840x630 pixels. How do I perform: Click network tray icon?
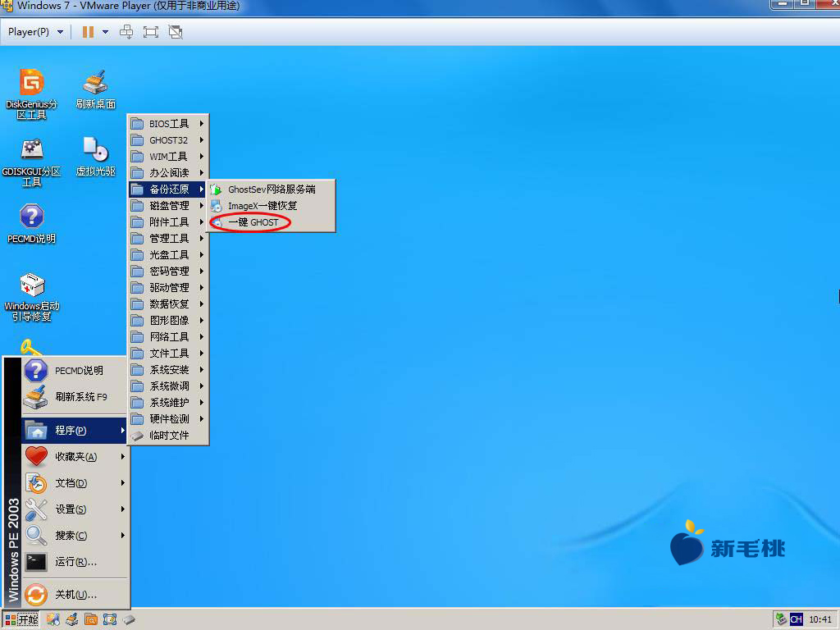[x=781, y=619]
